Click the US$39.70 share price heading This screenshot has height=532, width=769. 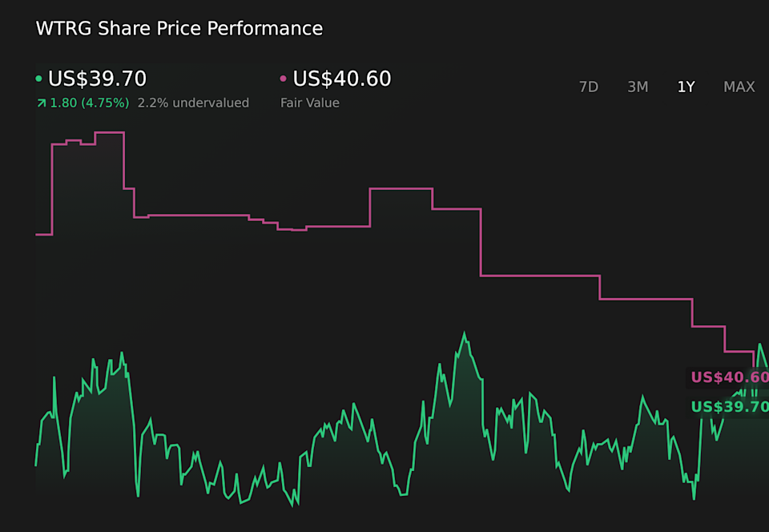tap(97, 79)
